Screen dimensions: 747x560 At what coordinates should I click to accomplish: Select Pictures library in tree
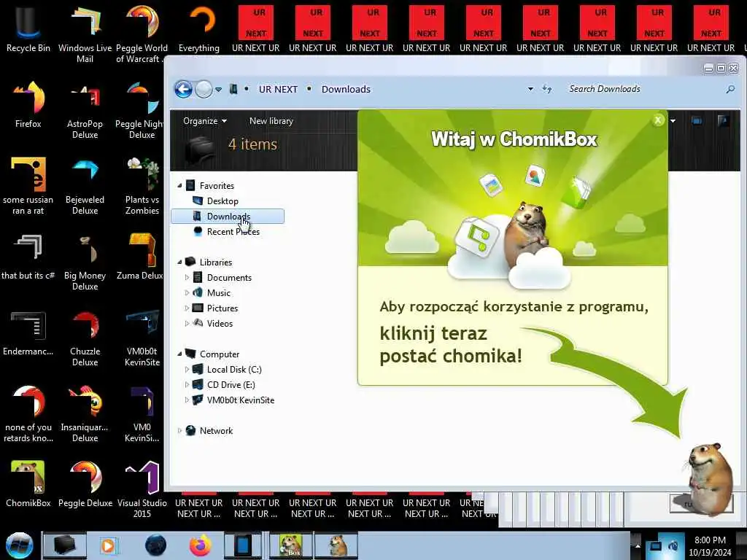pos(222,308)
